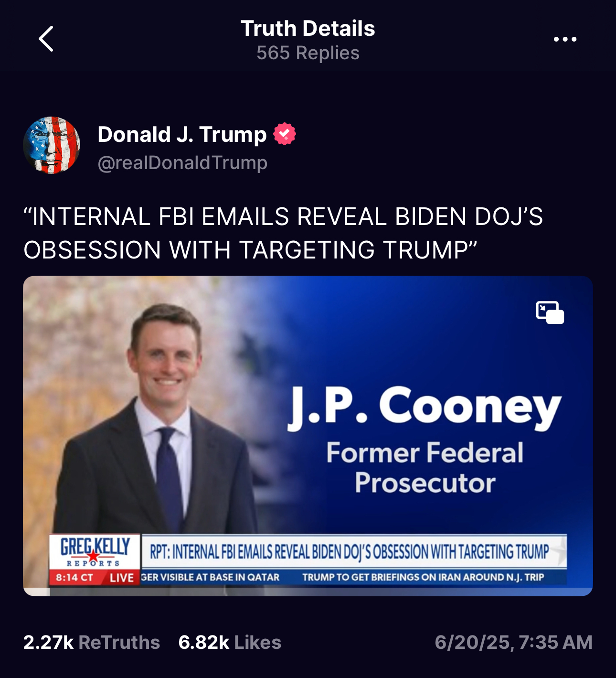
Task: Select the quoted post headline text
Action: click(x=283, y=233)
